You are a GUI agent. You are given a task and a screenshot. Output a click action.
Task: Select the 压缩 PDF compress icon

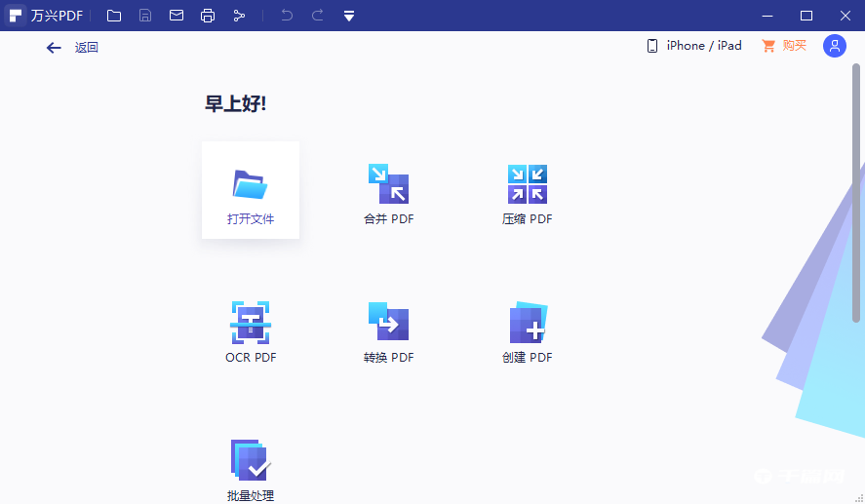[528, 183]
